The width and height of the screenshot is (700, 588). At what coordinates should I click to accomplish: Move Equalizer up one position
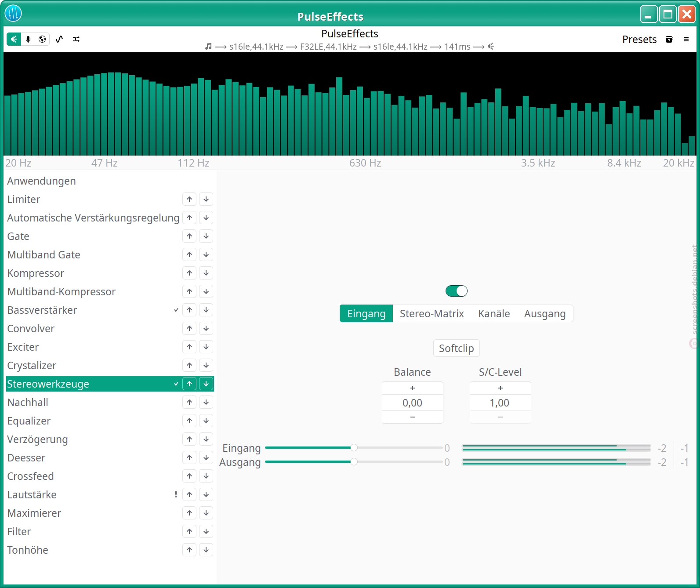[x=189, y=421]
